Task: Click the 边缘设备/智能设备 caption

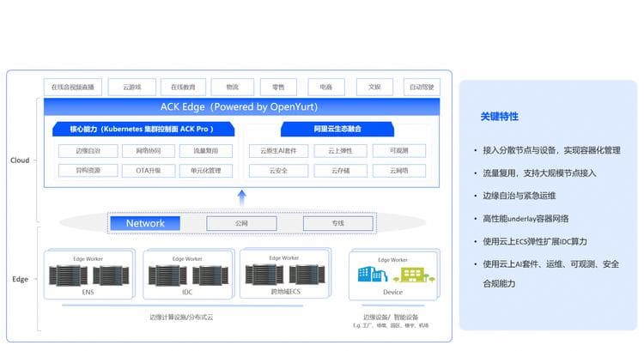Action: click(391, 318)
